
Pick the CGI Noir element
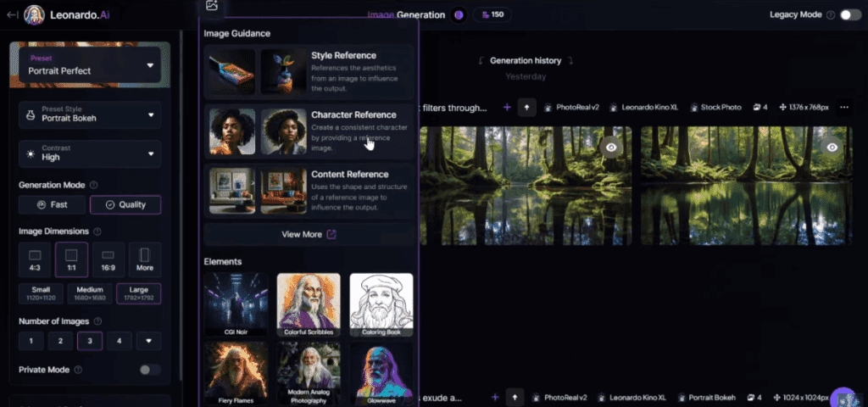(236, 304)
